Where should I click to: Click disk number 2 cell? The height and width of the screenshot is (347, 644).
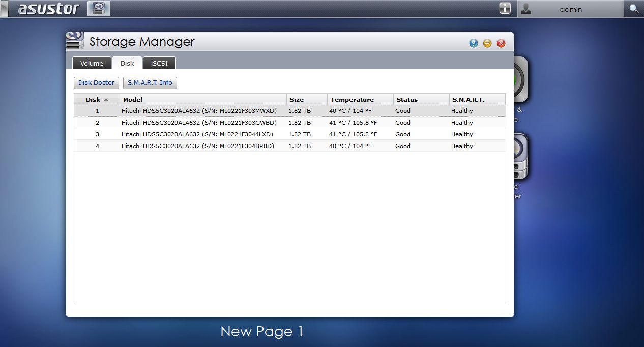pyautogui.click(x=97, y=123)
